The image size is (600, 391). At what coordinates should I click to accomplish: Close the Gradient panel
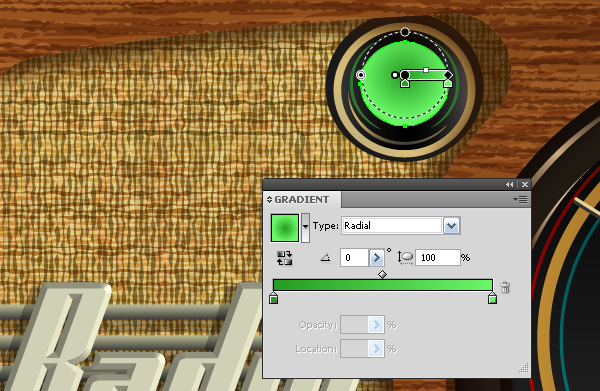[525, 184]
